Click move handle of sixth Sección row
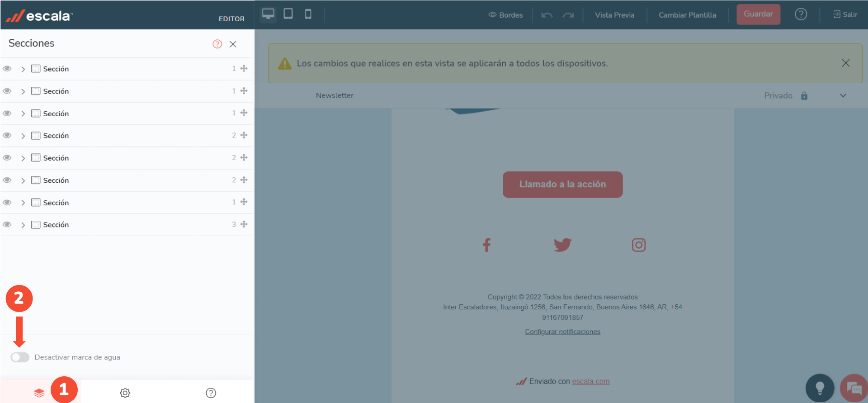Image resolution: width=868 pixels, height=403 pixels. [244, 180]
